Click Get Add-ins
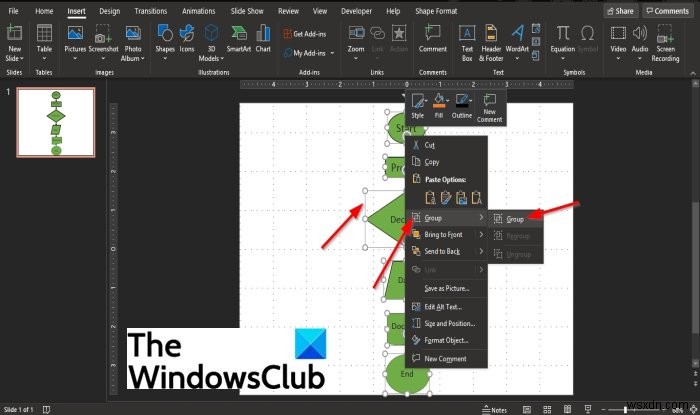700x415 pixels. pos(304,34)
